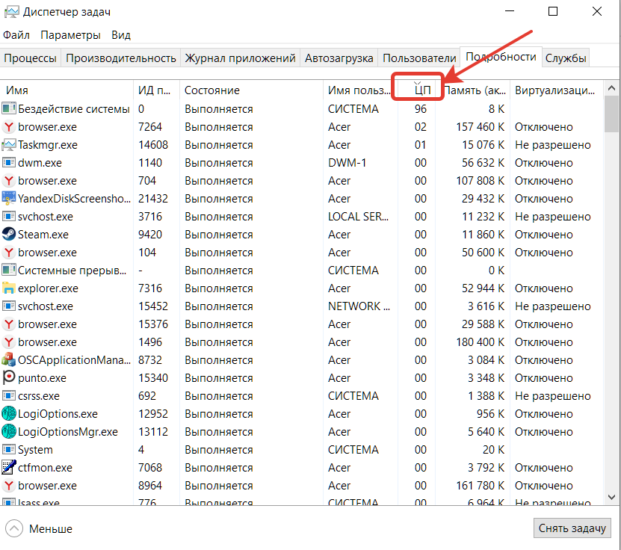Click the OSCApplicationManager icon
621x550 pixels.
[9, 360]
